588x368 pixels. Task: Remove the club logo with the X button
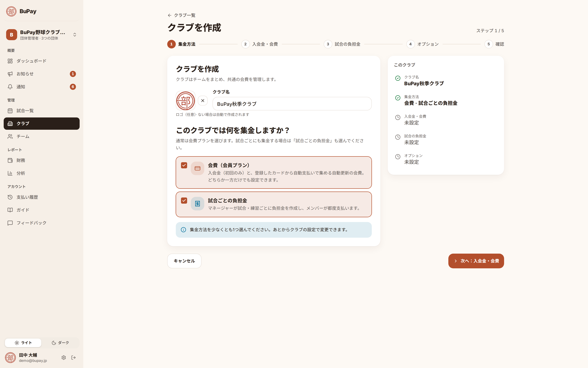[x=203, y=101]
